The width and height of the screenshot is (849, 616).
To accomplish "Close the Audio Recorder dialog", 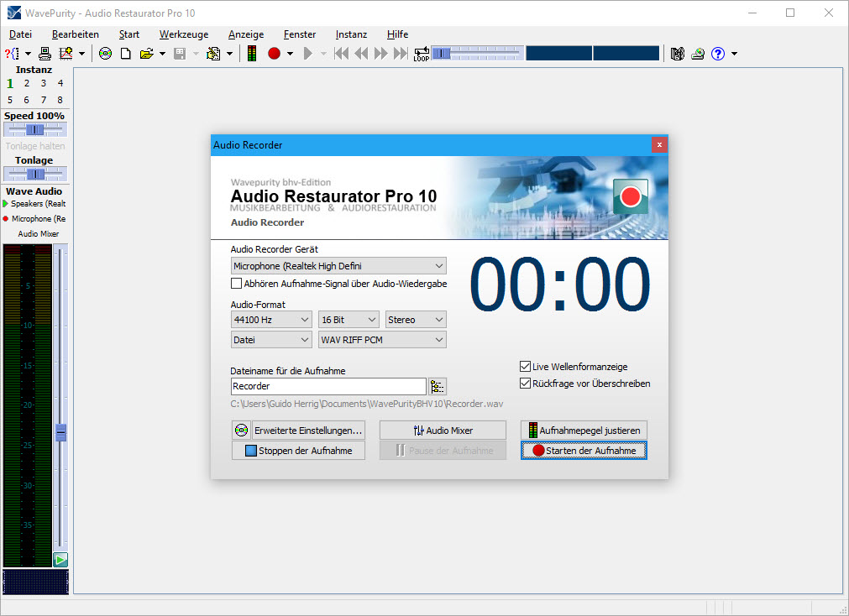I will tap(659, 144).
